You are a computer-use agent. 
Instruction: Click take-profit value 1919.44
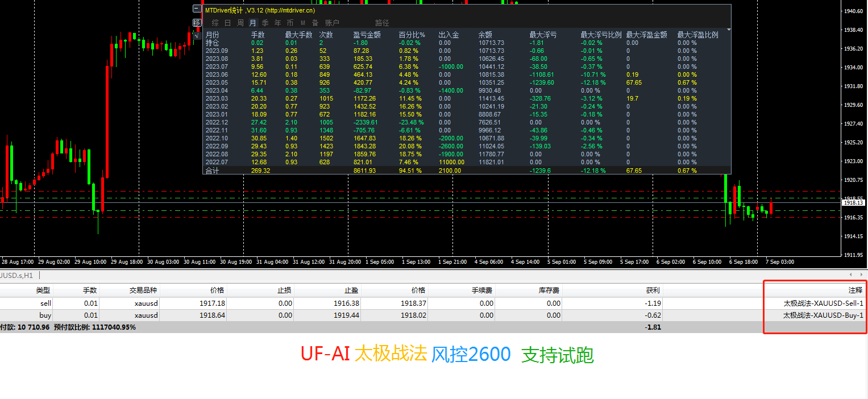(347, 315)
